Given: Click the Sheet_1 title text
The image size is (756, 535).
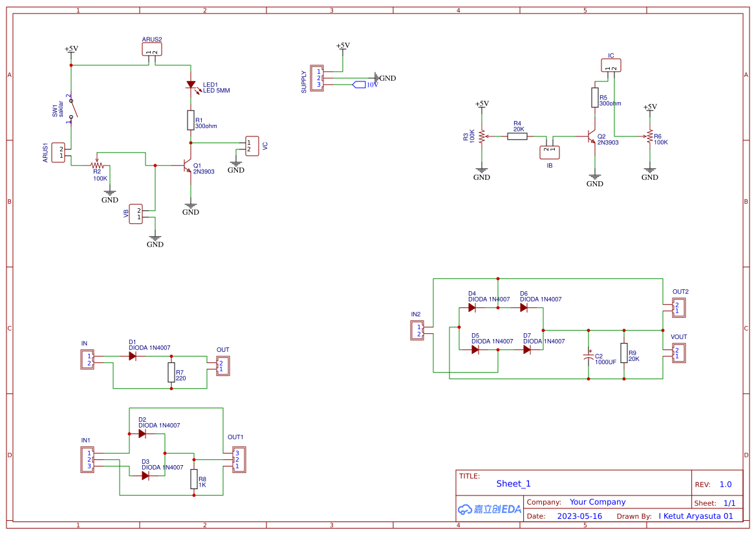Looking at the screenshot, I should (513, 483).
